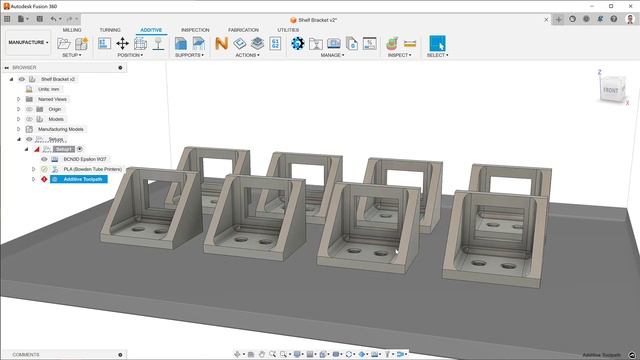The image size is (640, 360).
Task: Open the Machine Library icon
Action: pos(333,43)
